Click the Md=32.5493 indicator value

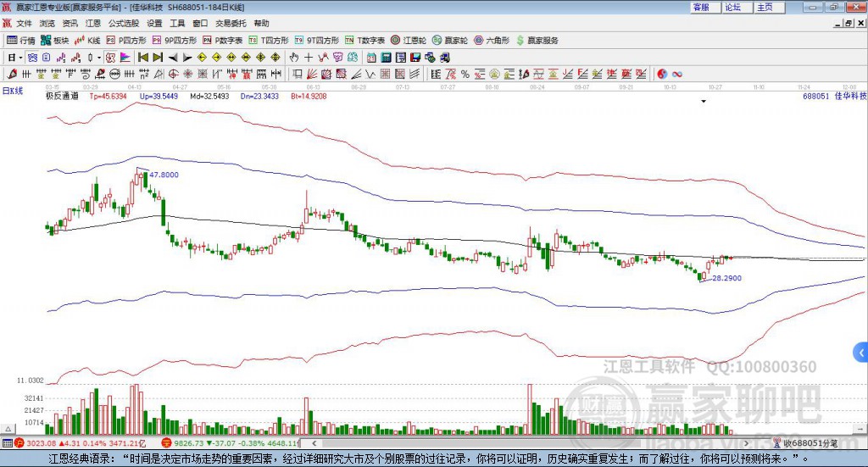pos(209,96)
